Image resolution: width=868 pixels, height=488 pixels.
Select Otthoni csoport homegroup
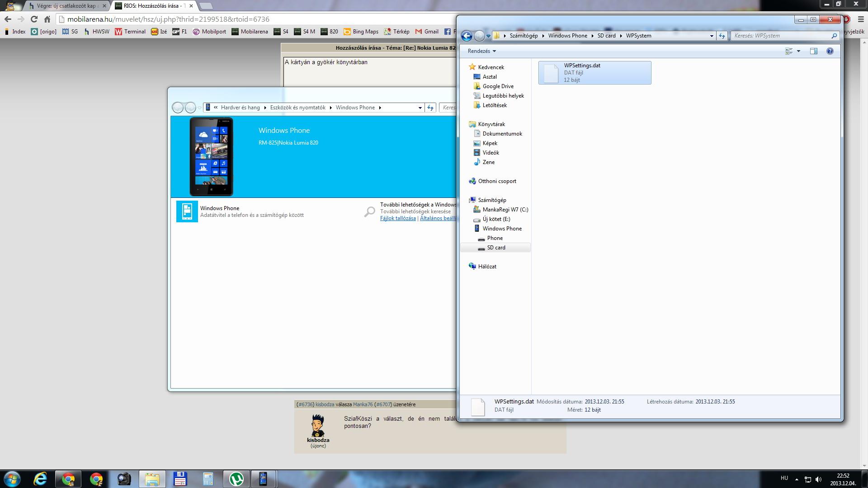pos(497,181)
